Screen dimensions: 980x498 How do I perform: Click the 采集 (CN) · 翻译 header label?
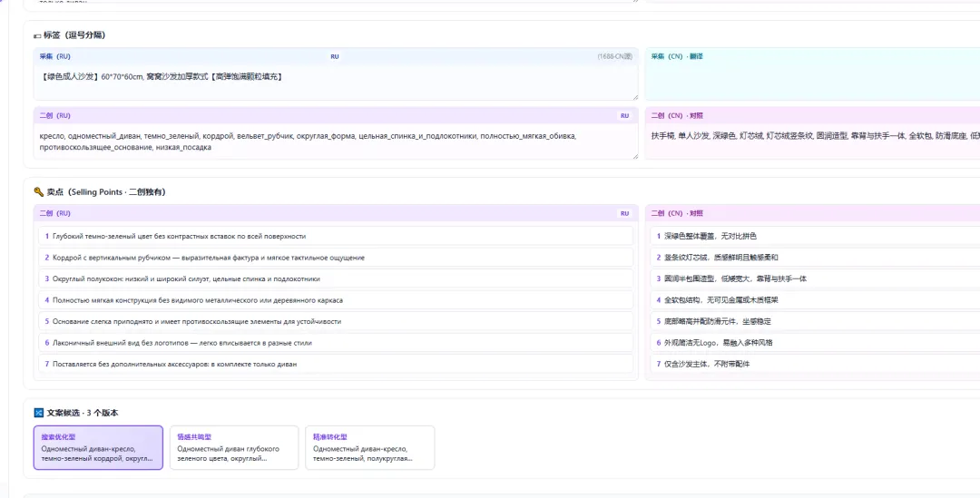pyautogui.click(x=677, y=56)
